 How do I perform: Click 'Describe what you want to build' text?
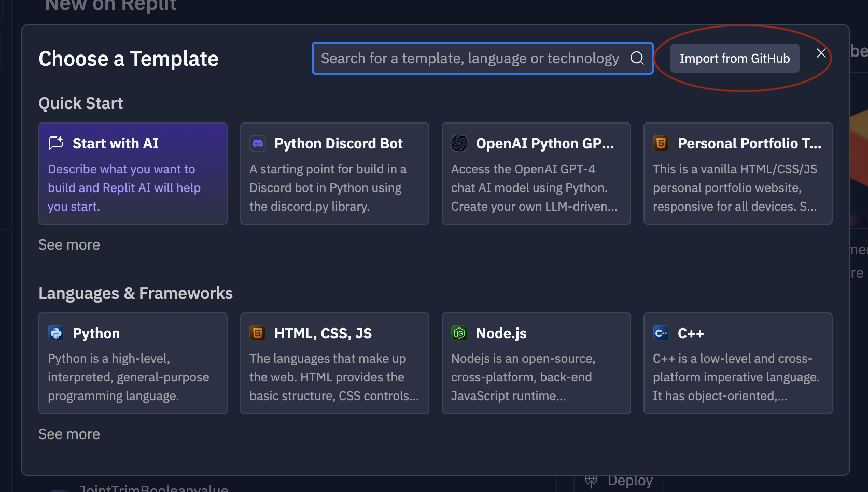click(x=124, y=188)
